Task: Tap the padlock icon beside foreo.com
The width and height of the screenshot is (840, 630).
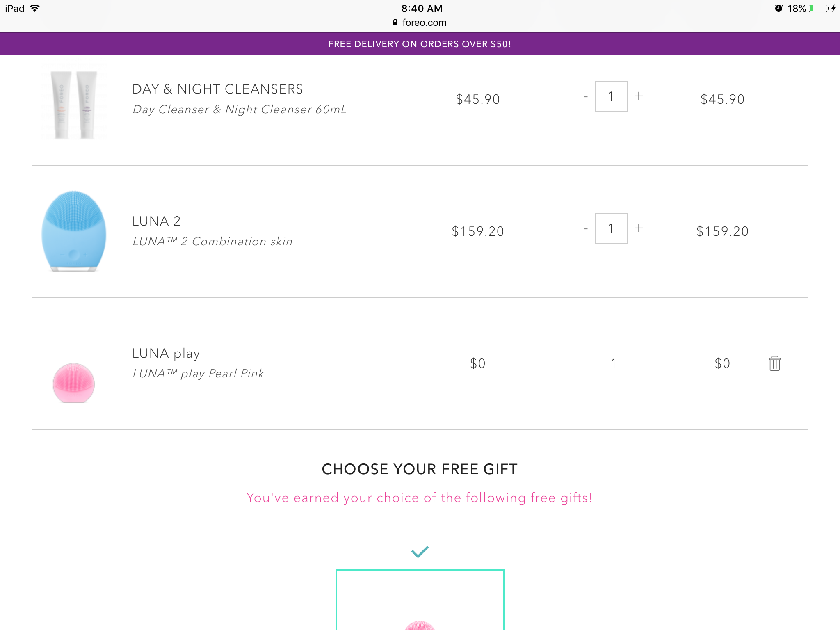Action: pyautogui.click(x=395, y=23)
